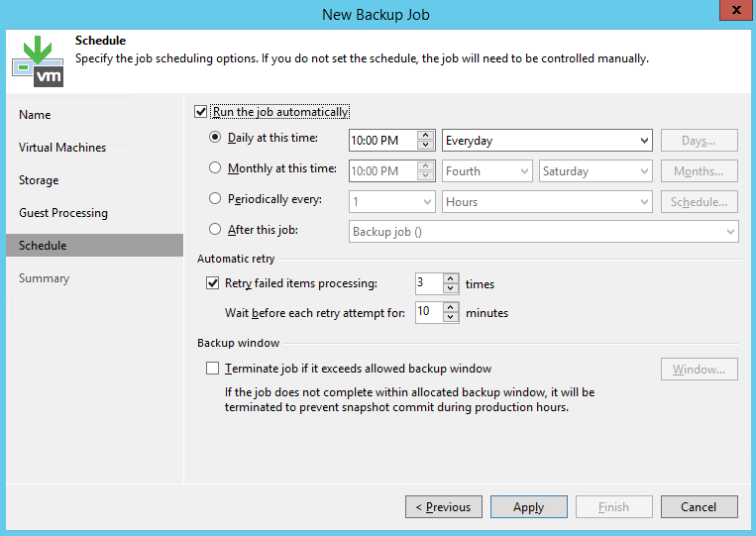
Task: Toggle Run the job automatically checkbox
Action: click(202, 112)
